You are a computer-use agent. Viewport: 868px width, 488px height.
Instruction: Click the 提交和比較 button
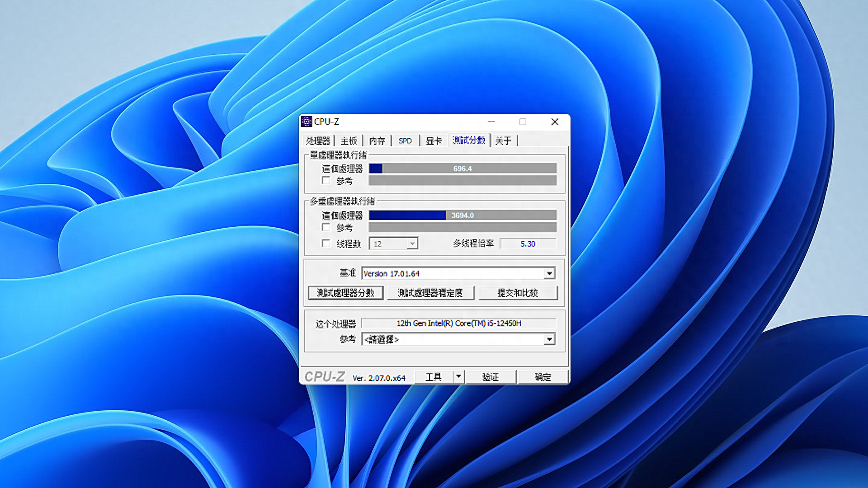518,293
